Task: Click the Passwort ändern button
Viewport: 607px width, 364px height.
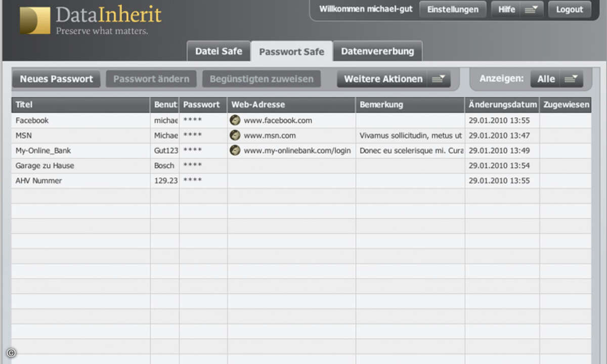Action: point(151,79)
